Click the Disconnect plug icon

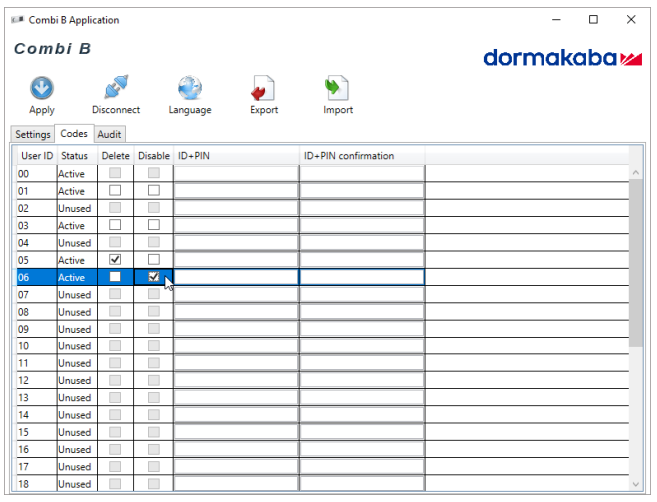coord(116,89)
